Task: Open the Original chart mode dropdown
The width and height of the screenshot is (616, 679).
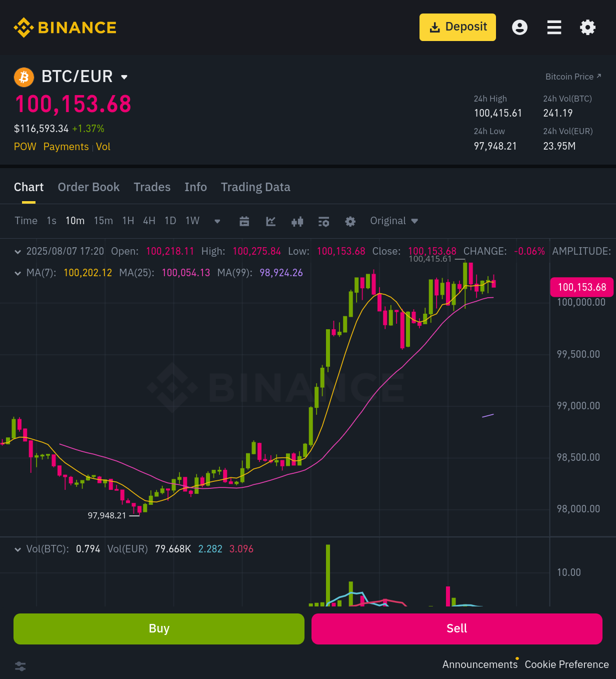Action: coord(394,221)
